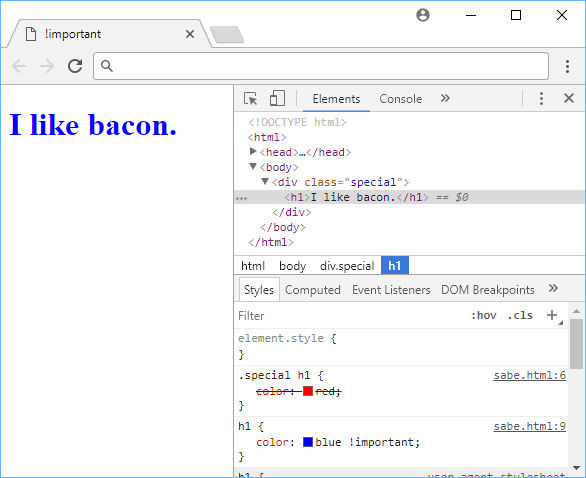Click the page icon on the !important tab
Image resolution: width=586 pixels, height=478 pixels.
point(31,34)
